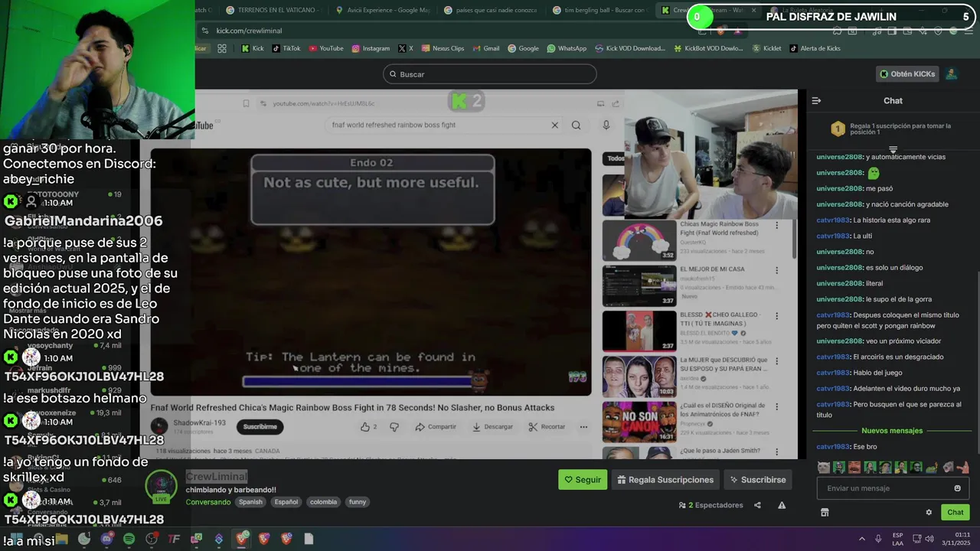Open the Kicklet bookmark
Screen dimensions: 980x551
pyautogui.click(x=767, y=48)
